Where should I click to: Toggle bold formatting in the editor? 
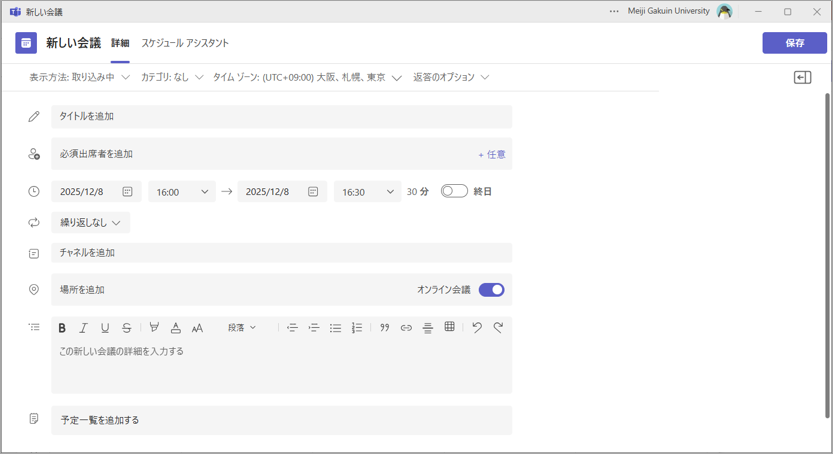click(x=62, y=328)
